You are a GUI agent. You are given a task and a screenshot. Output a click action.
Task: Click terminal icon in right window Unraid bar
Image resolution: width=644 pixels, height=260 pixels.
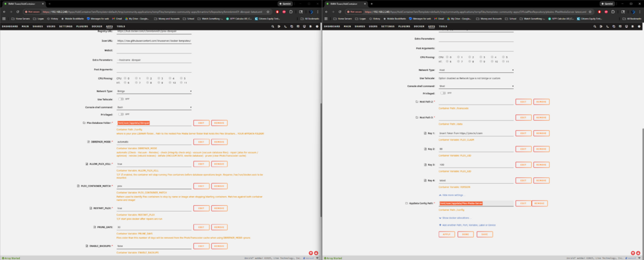(607, 26)
